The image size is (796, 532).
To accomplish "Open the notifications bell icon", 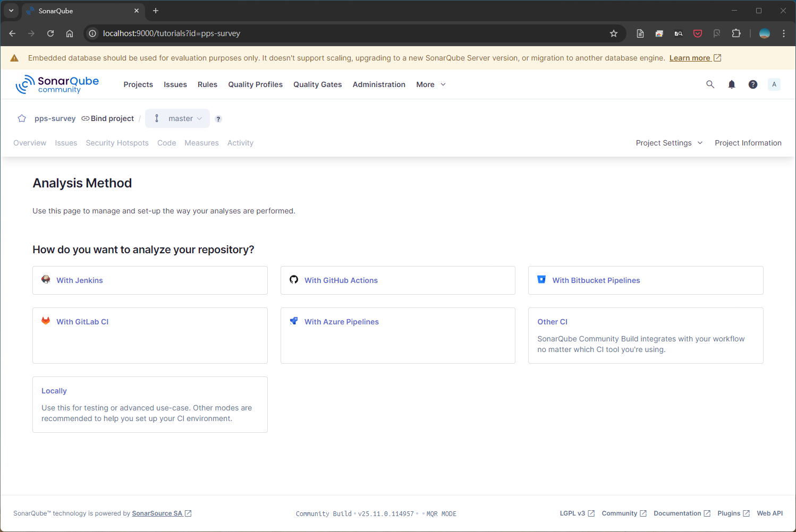I will (x=732, y=84).
